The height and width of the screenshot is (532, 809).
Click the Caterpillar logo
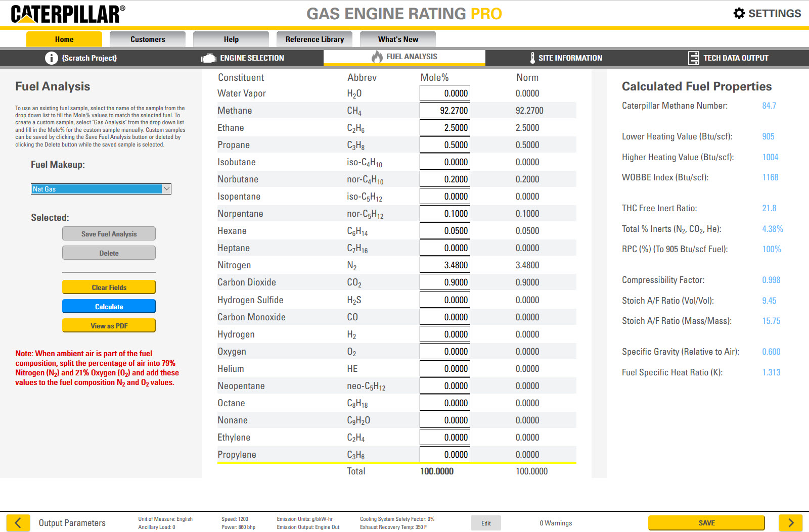[68, 14]
